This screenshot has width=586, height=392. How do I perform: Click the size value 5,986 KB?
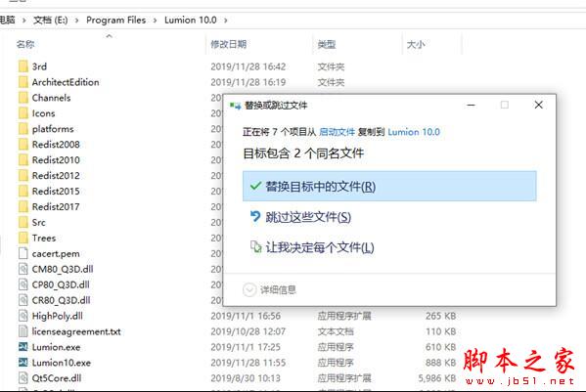click(437, 378)
